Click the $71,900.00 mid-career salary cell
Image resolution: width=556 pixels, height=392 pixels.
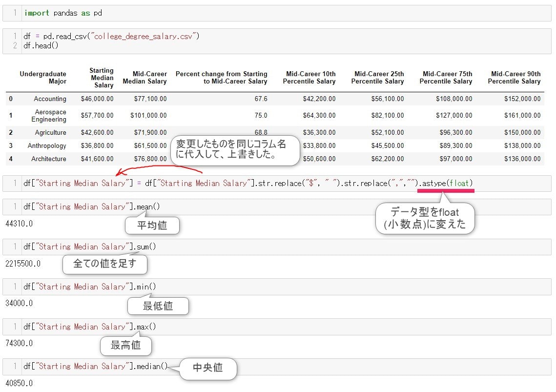(x=150, y=133)
